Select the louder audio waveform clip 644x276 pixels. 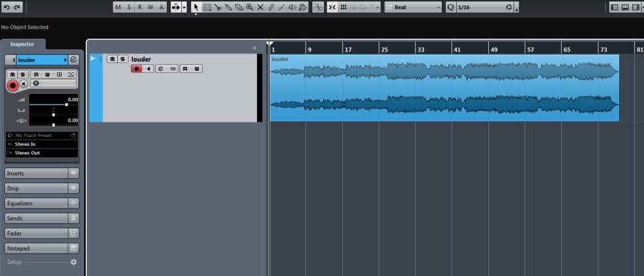point(444,87)
